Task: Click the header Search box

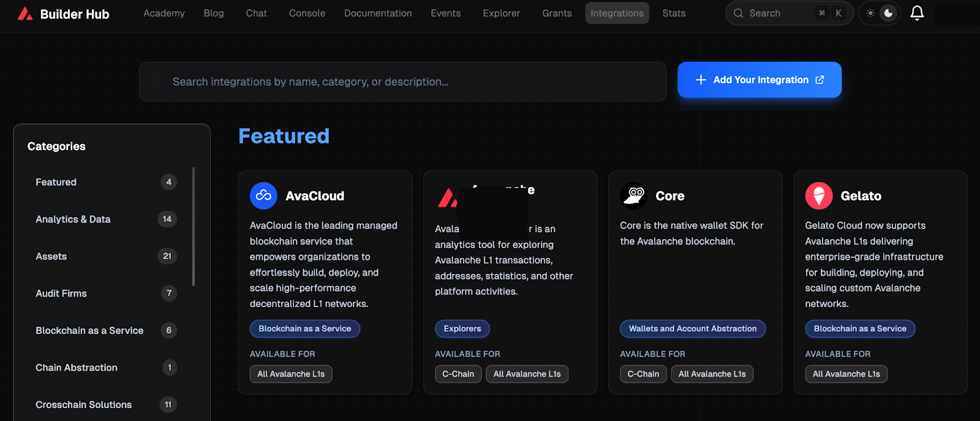Action: 789,13
